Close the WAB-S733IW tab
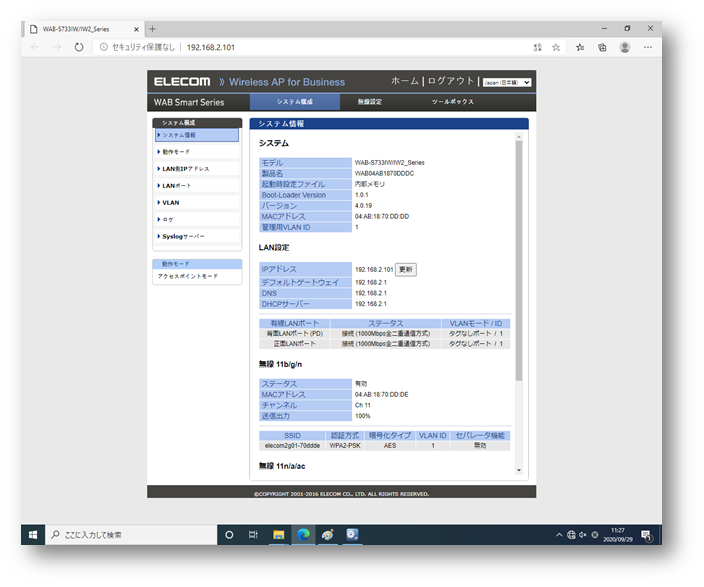 (x=136, y=29)
